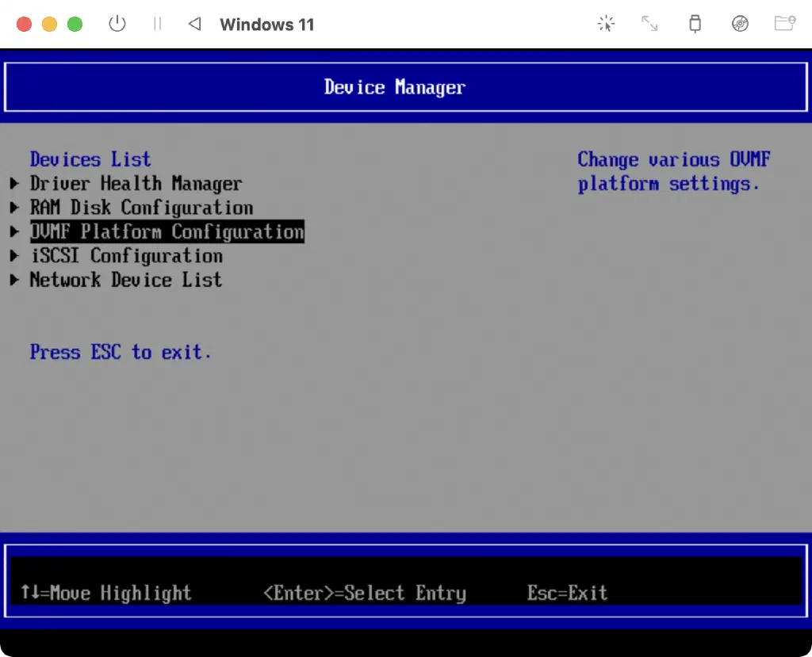Choose the iSCSI Configuration entry
Screen dimensions: 812x657
[x=126, y=256]
